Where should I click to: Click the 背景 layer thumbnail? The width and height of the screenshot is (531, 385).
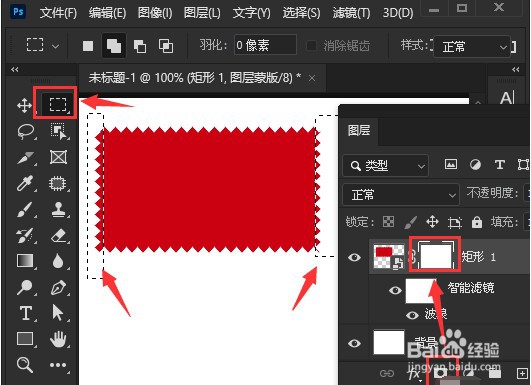[389, 342]
